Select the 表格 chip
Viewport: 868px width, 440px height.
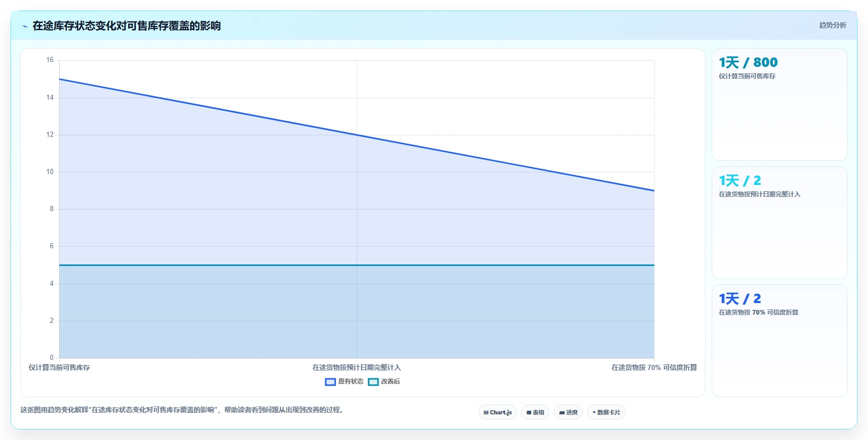click(x=535, y=412)
